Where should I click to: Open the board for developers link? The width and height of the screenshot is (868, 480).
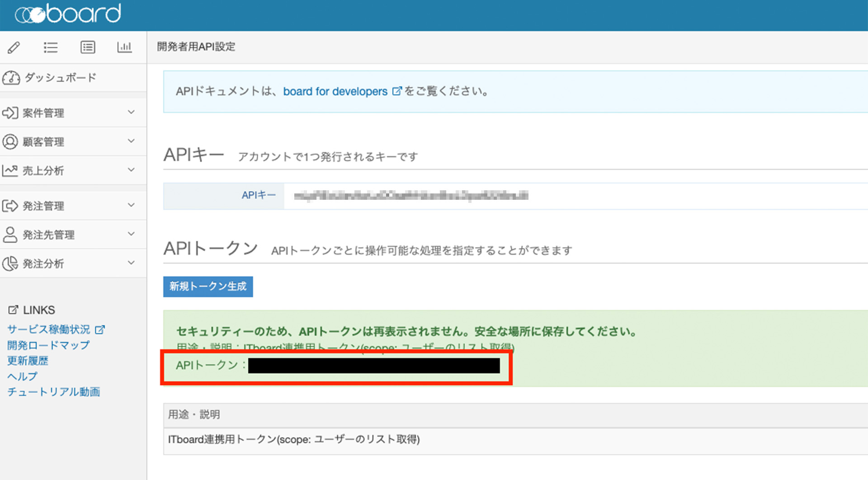pyautogui.click(x=335, y=91)
